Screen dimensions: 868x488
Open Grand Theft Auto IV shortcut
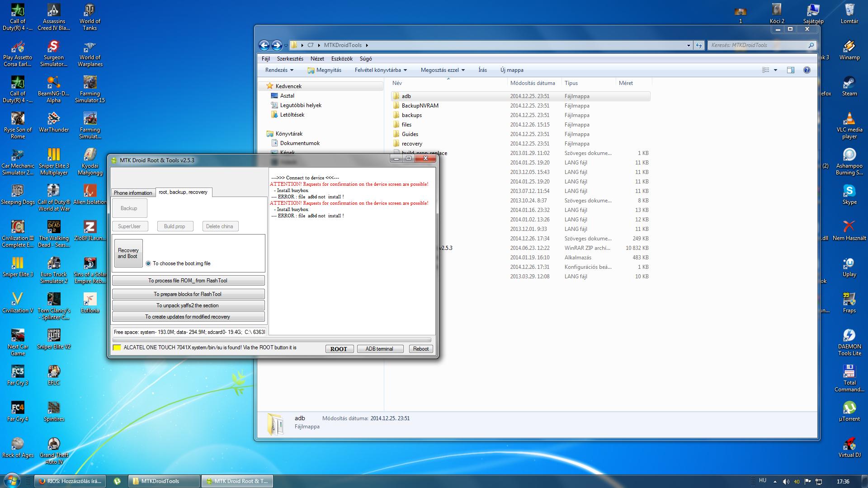[54, 450]
